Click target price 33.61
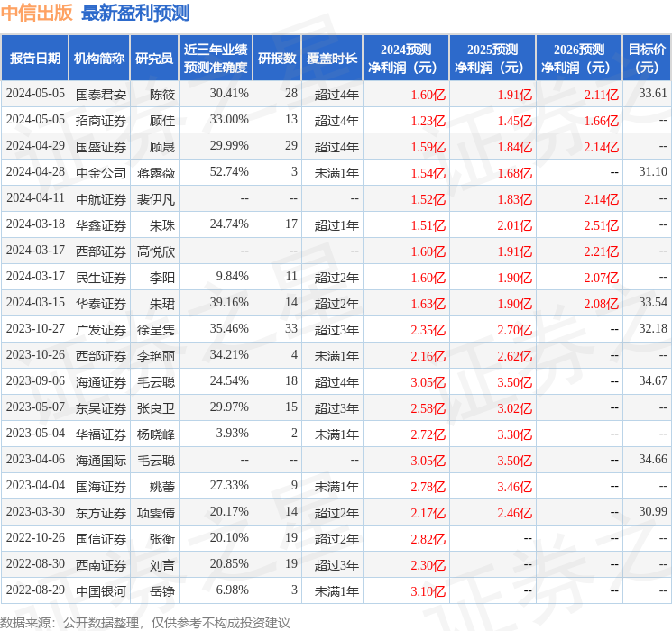672x631 pixels. (x=653, y=93)
